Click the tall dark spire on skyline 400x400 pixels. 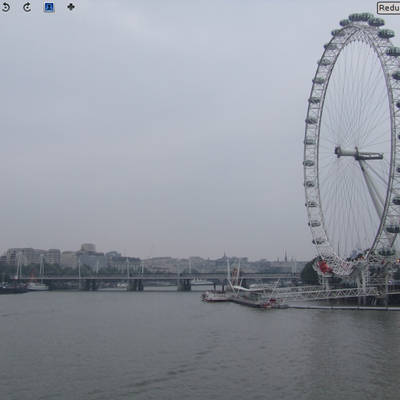click(286, 256)
